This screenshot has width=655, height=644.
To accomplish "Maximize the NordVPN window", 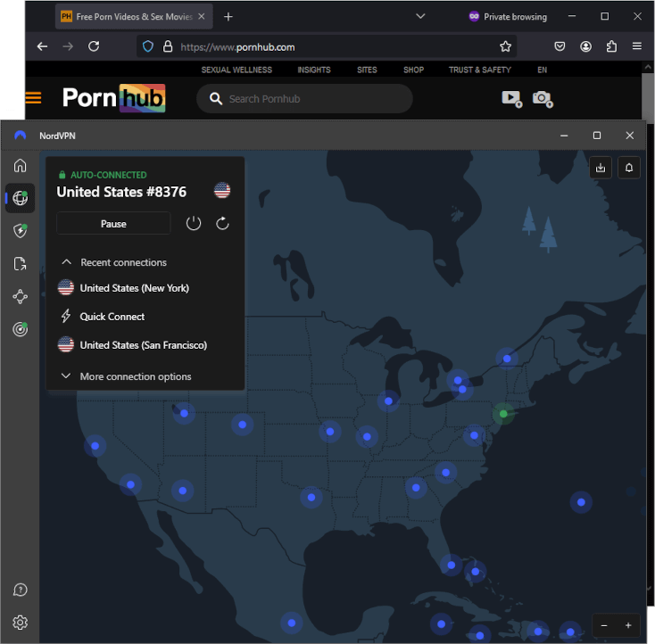I will (x=597, y=136).
